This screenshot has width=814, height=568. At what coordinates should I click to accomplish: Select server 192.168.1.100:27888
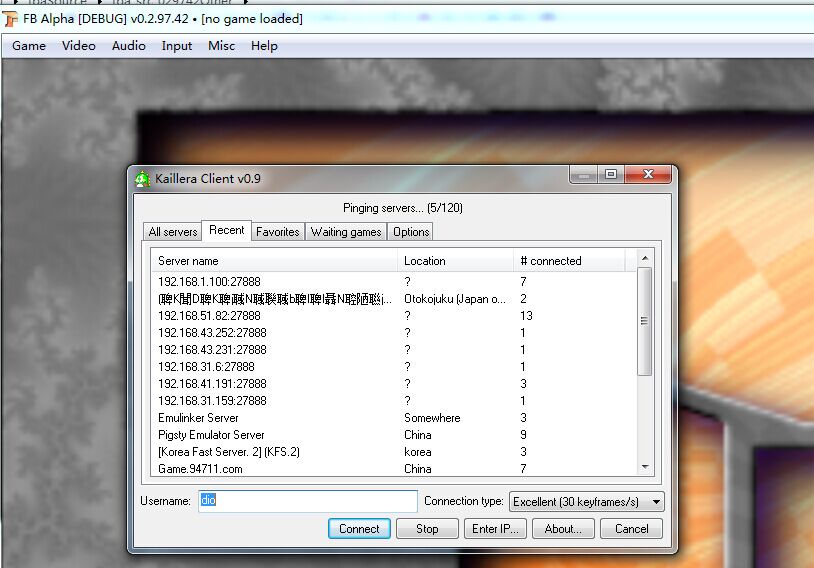(394, 281)
